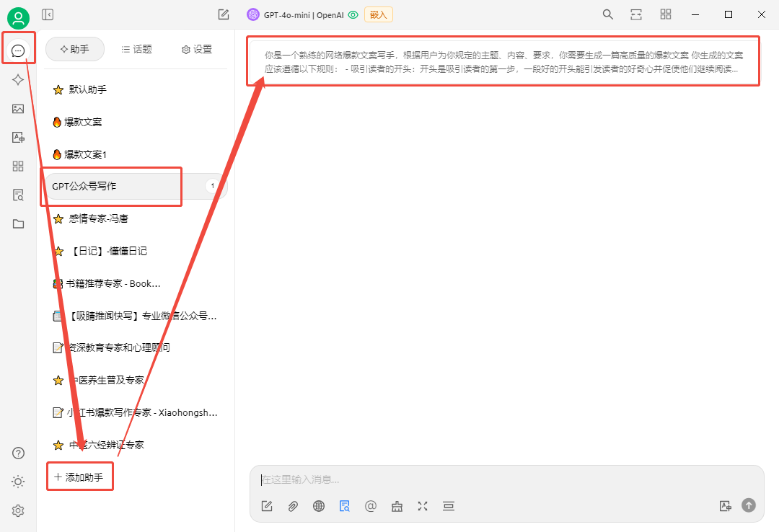779x532 pixels.
Task: Click new topic icon in input toolbar
Action: (267, 506)
